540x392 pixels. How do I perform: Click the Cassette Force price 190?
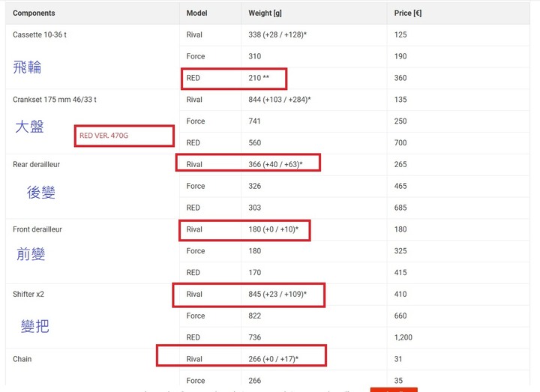(x=400, y=56)
